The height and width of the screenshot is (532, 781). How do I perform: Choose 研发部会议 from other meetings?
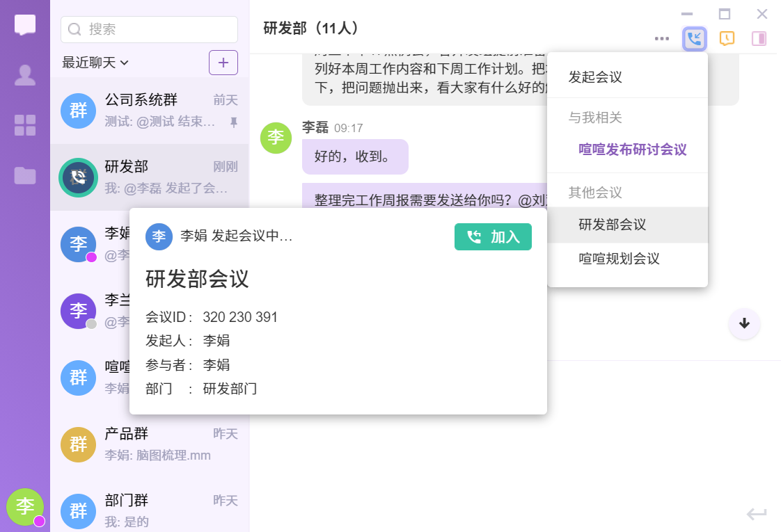(x=613, y=225)
